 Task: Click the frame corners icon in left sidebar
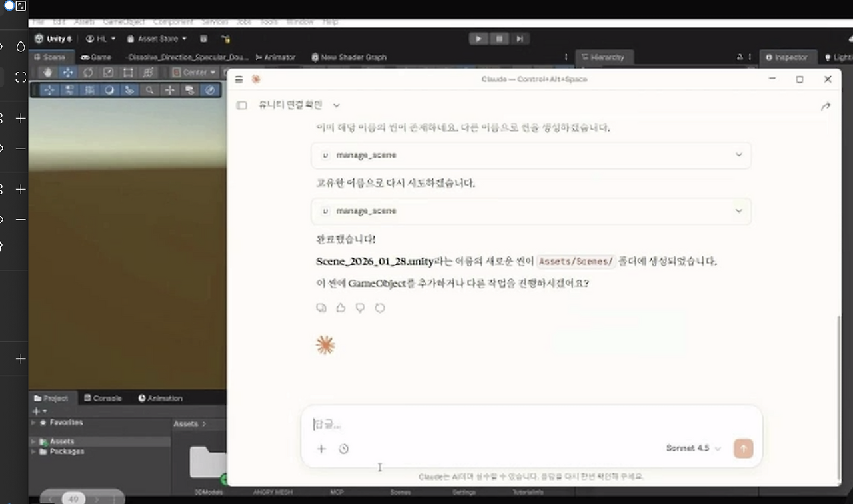[x=21, y=77]
